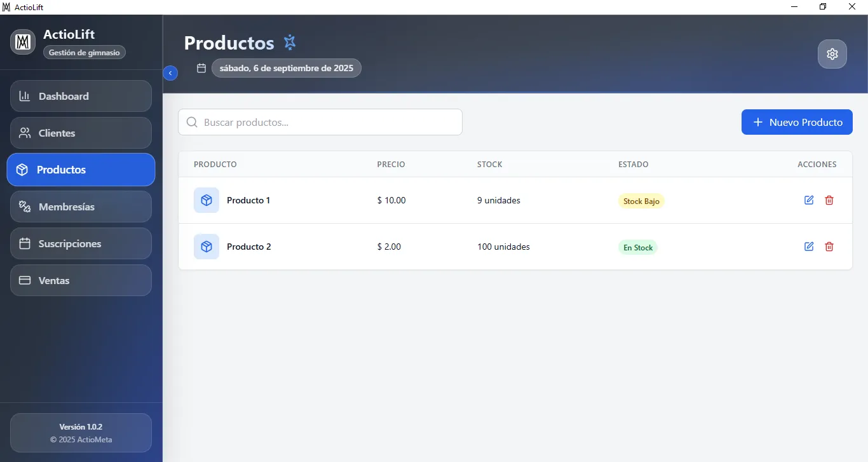Viewport: 868px width, 462px height.
Task: Click inside the Buscar productos search field
Action: point(320,122)
